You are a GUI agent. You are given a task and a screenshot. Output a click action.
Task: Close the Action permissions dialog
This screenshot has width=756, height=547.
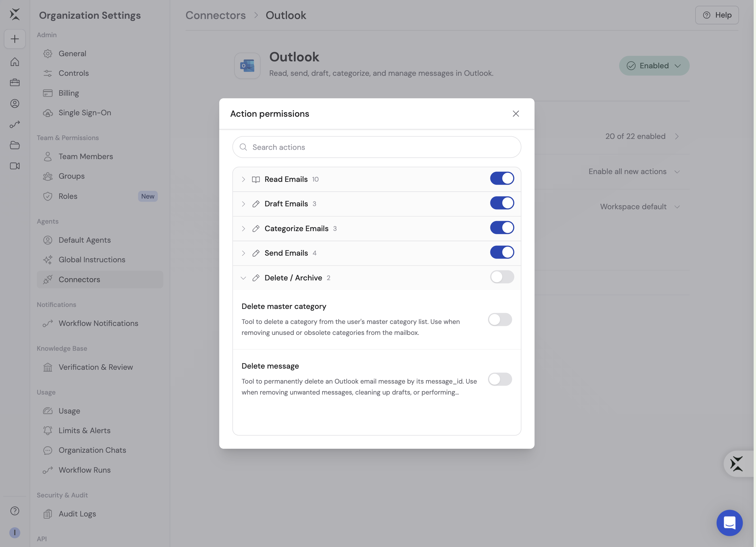516,114
